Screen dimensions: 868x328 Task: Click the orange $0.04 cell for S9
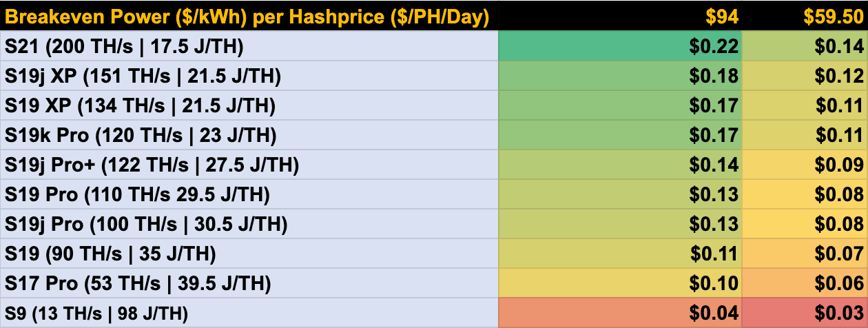[619, 313]
